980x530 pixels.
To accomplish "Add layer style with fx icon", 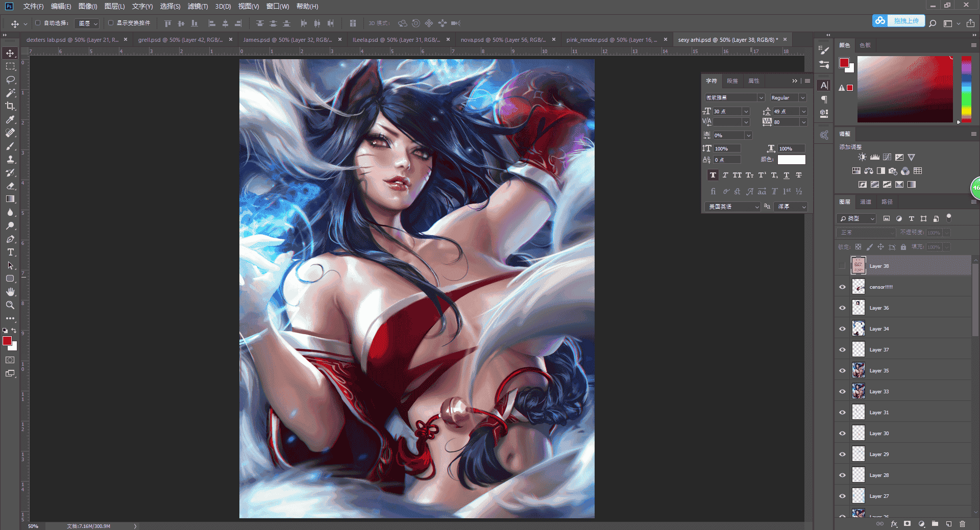I will 894,524.
